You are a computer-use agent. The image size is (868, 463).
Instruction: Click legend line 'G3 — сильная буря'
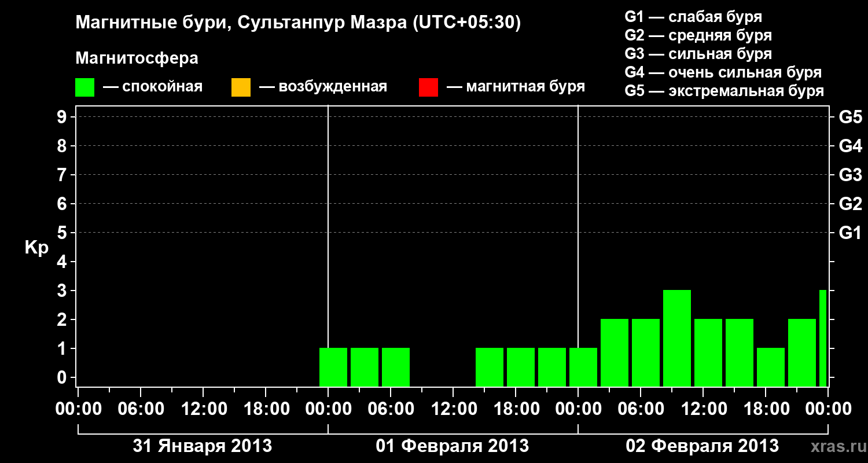698,54
